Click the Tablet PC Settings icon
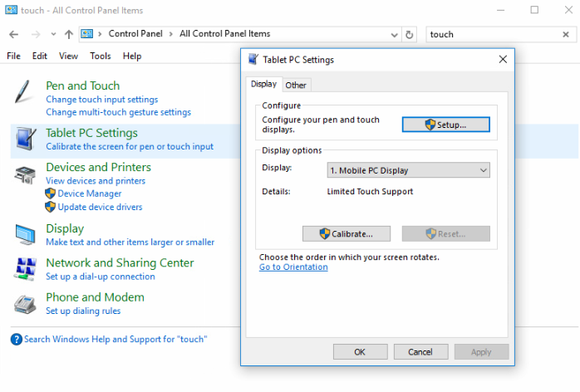 coord(25,140)
